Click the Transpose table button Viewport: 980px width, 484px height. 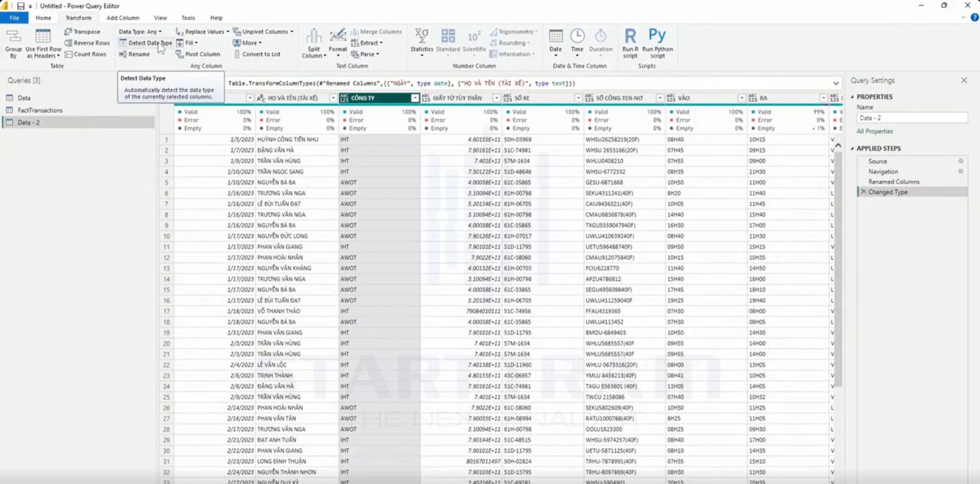82,31
